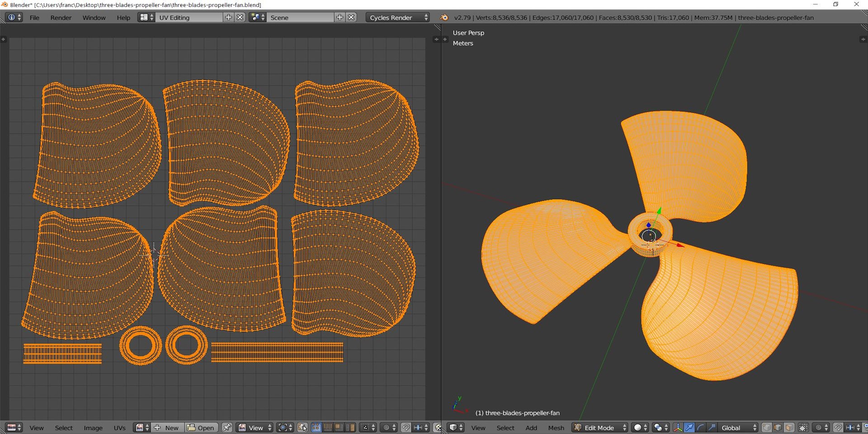The width and height of the screenshot is (868, 434).
Task: Toggle limit selection to visible in 3D view
Action: click(803, 428)
